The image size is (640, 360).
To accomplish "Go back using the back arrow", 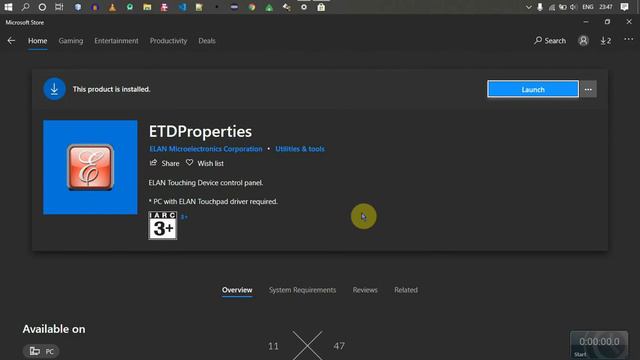I will [11, 40].
